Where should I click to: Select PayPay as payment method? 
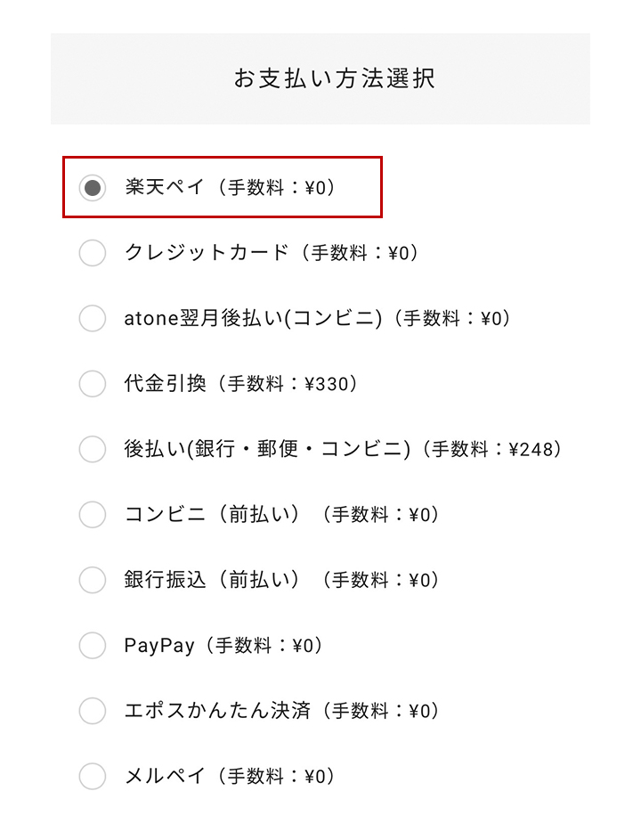click(x=92, y=646)
